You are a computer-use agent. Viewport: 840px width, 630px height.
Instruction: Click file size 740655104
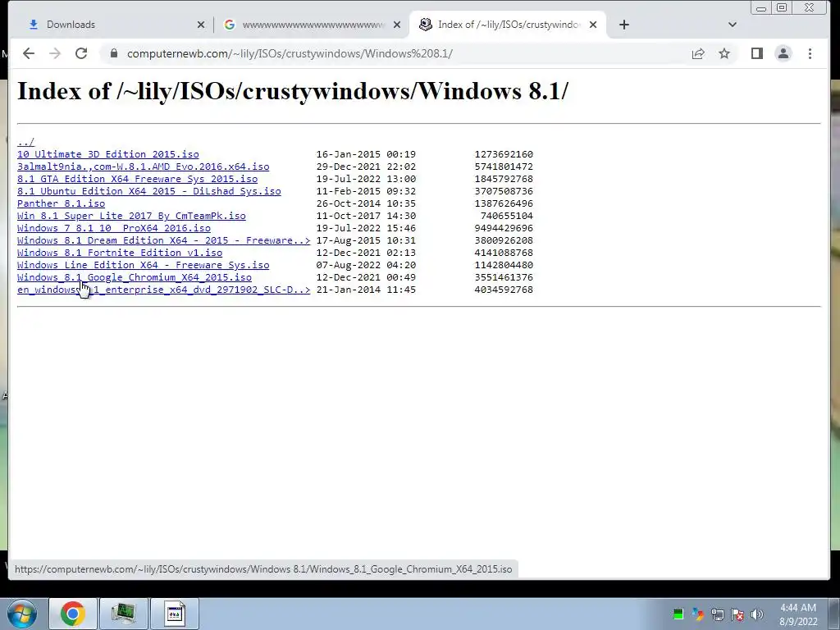click(507, 216)
